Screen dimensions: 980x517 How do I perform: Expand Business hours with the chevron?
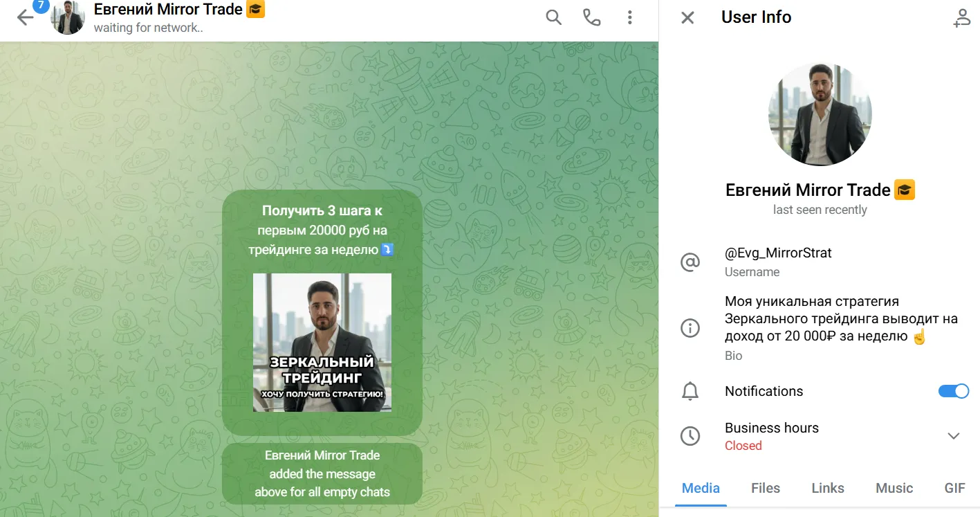tap(954, 436)
